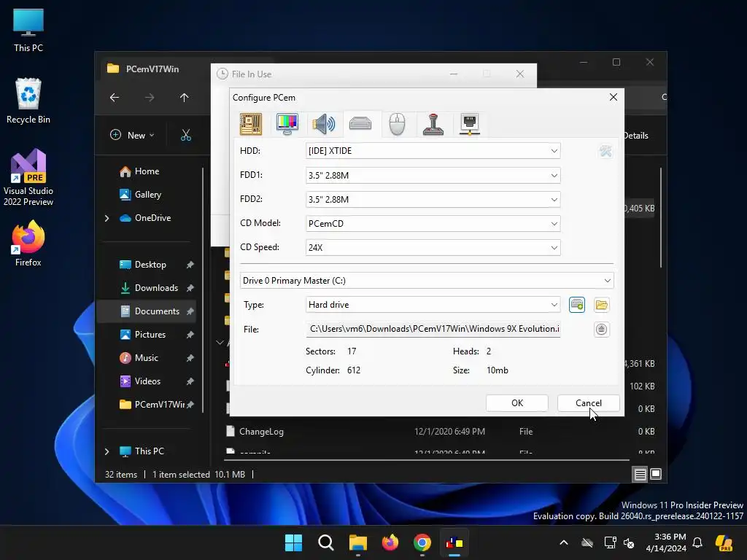Close the File In Use window

click(x=520, y=74)
